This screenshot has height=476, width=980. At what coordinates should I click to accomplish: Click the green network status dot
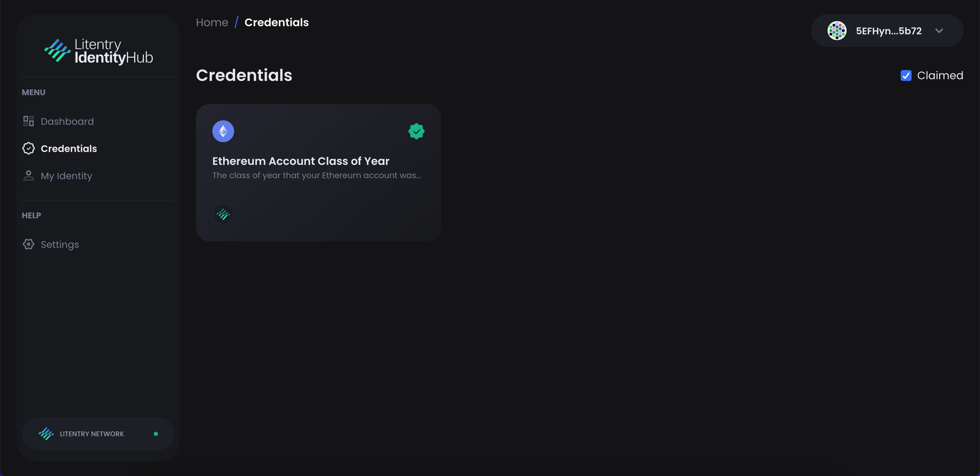coord(156,434)
